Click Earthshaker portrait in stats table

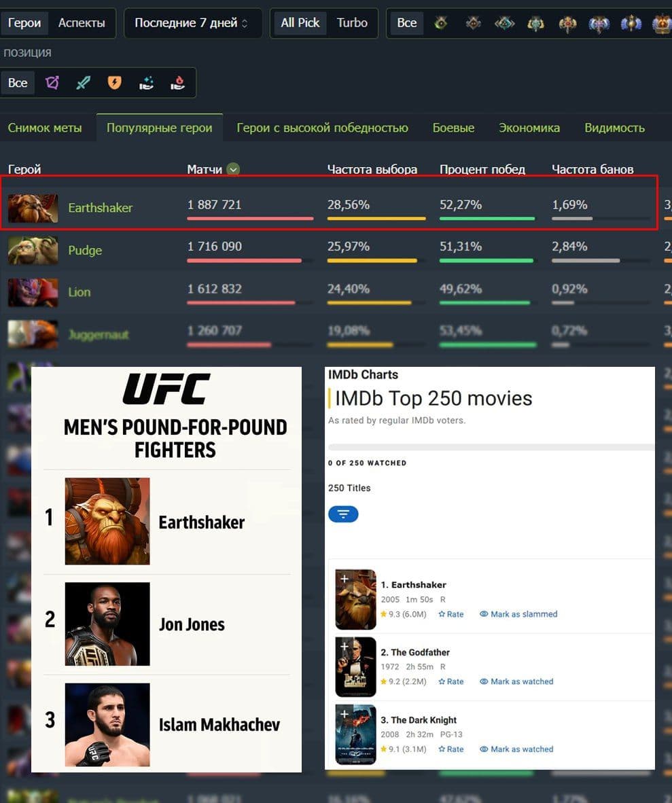pos(33,208)
